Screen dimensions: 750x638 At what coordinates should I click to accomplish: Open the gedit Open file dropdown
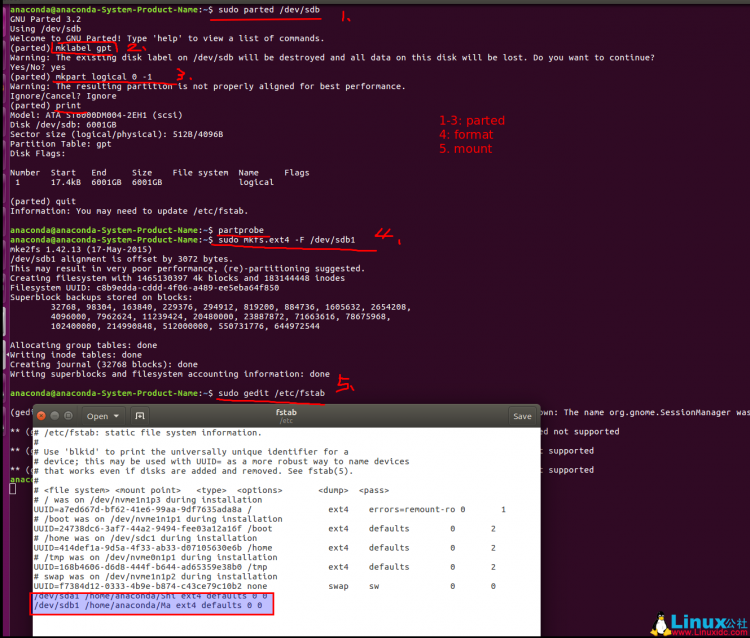click(x=102, y=416)
